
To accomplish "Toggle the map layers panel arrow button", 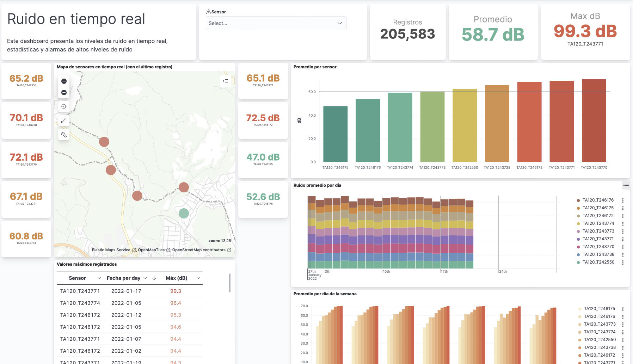I will click(x=226, y=81).
